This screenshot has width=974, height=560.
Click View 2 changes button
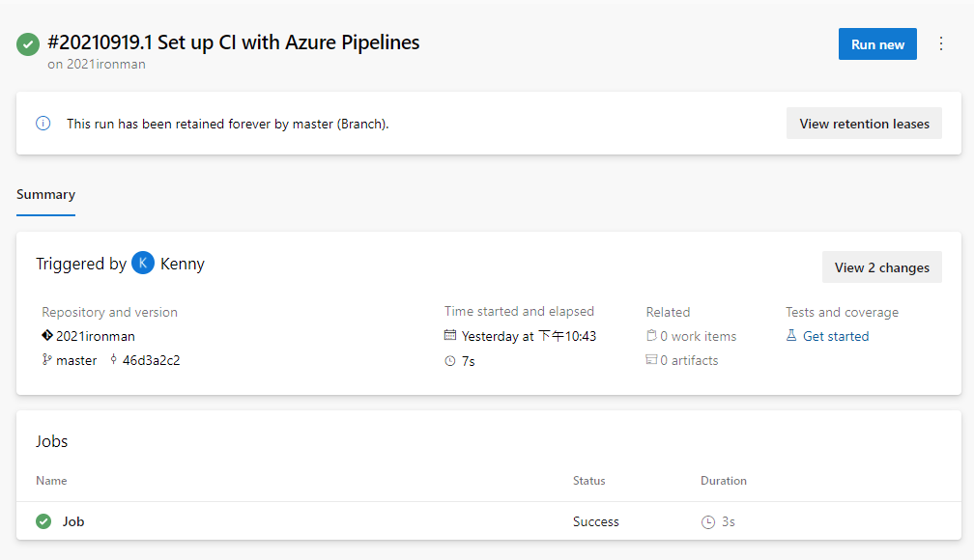tap(881, 267)
